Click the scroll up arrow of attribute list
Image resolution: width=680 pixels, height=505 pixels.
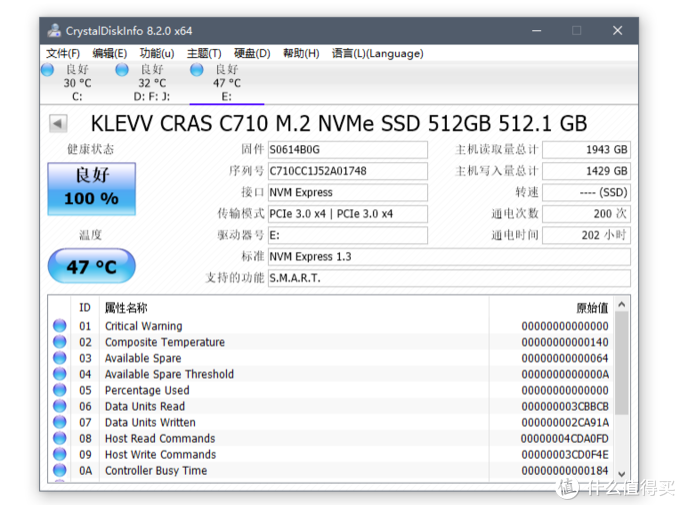click(x=621, y=305)
